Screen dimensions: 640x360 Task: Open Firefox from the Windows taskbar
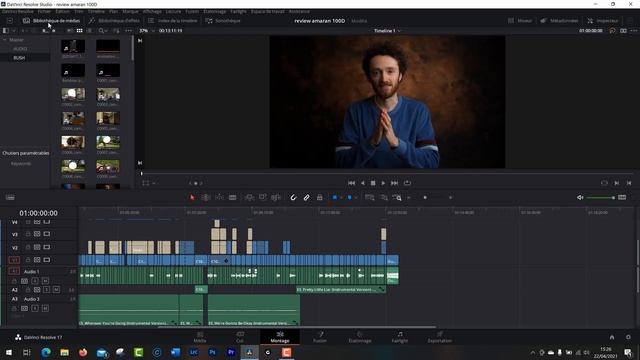[x=83, y=352]
